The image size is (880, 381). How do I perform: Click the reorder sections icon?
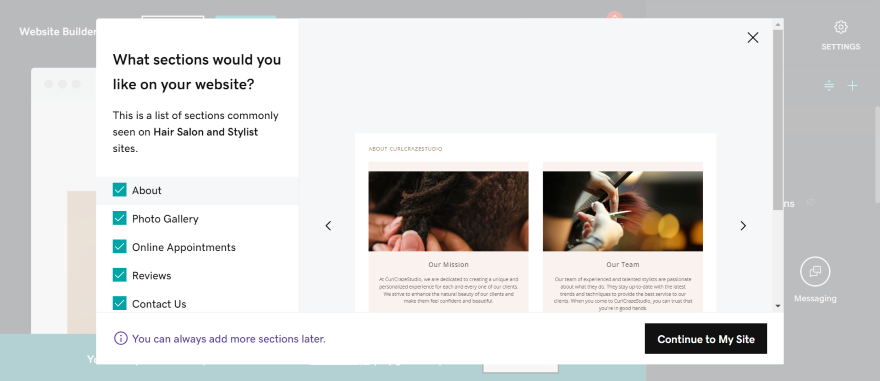828,86
